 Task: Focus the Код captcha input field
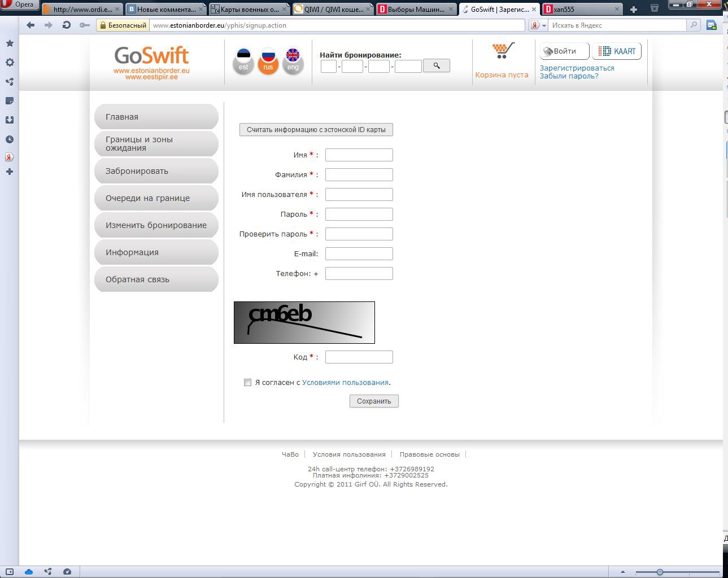[359, 357]
